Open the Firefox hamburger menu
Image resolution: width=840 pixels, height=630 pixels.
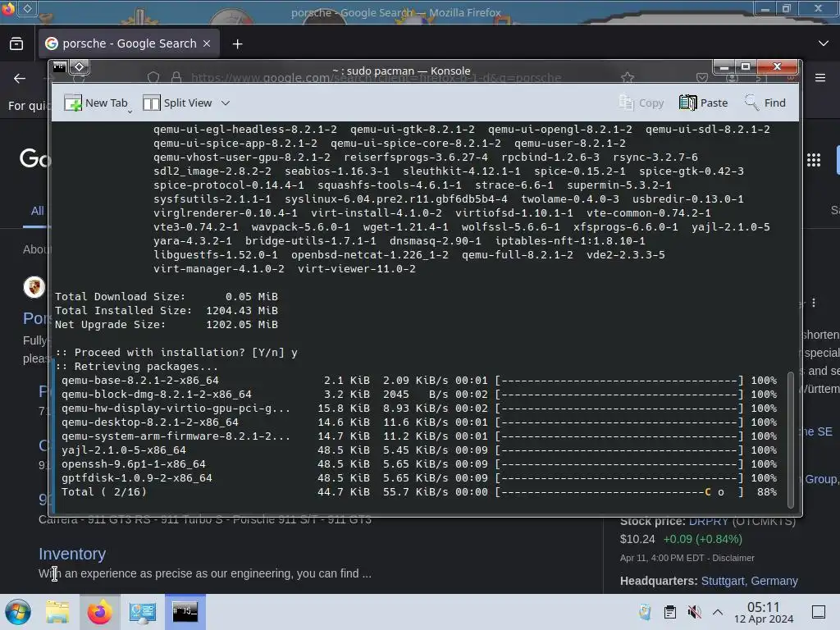point(820,78)
